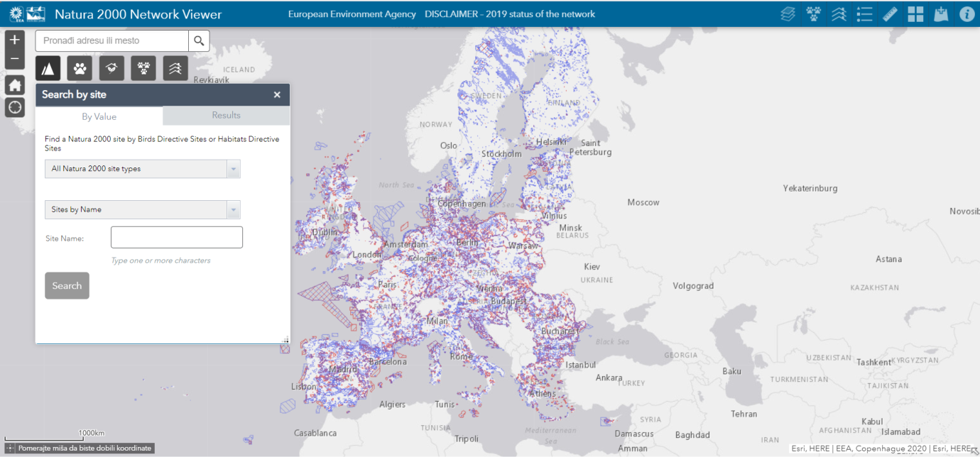The width and height of the screenshot is (980, 457).
Task: Find my location crosshair button
Action: pos(15,108)
